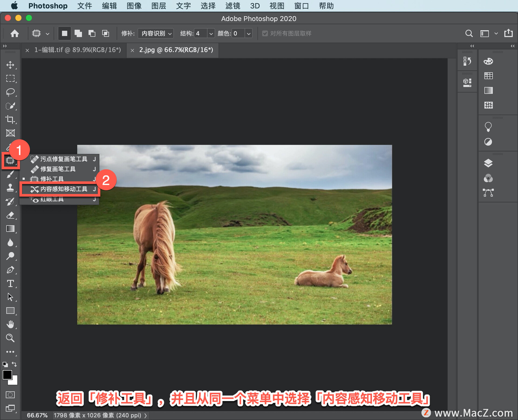Select the Frame tool
The image size is (518, 420).
coord(10,133)
